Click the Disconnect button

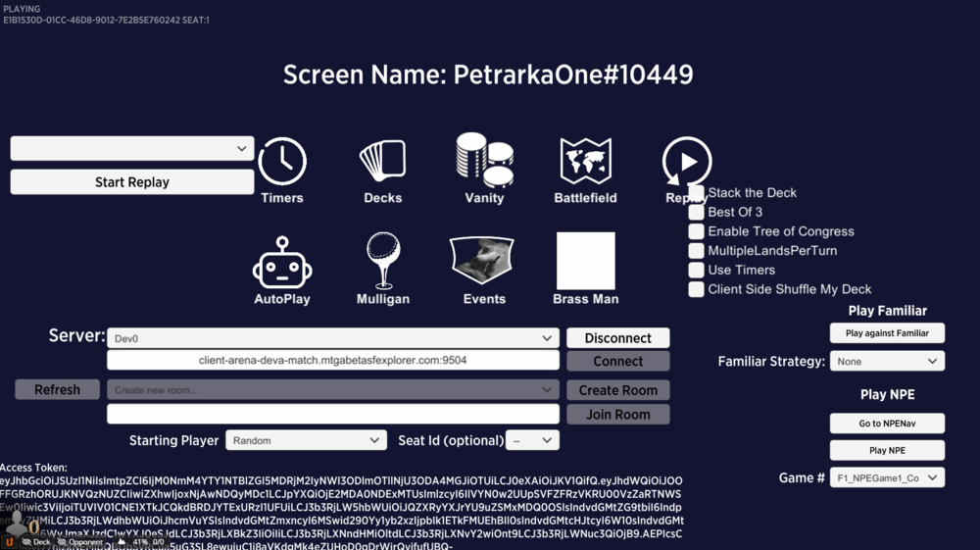pyautogui.click(x=617, y=338)
